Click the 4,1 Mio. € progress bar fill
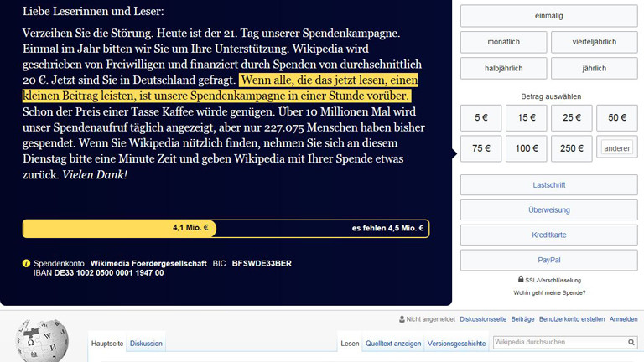 click(120, 228)
